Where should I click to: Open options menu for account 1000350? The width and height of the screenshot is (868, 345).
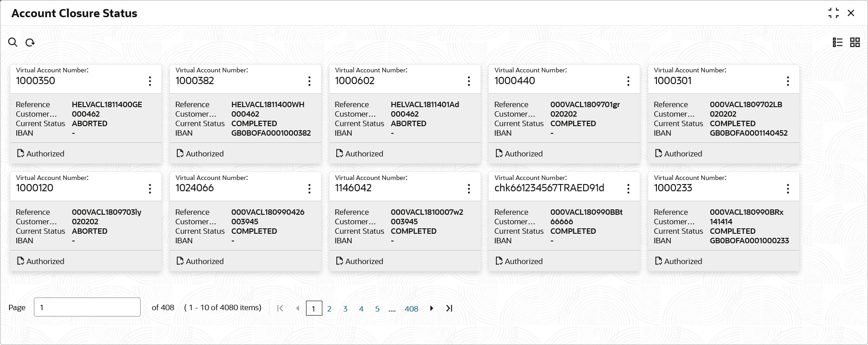(150, 81)
